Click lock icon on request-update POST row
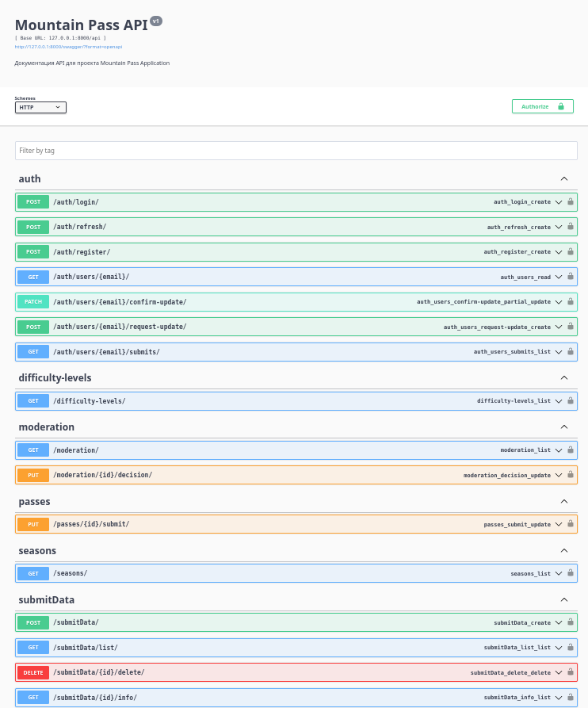Screen dimensions: 588x708 coord(571,326)
